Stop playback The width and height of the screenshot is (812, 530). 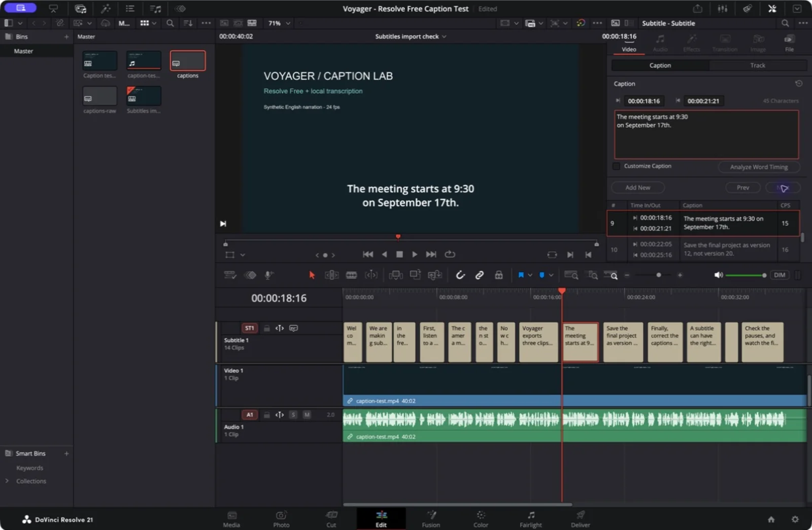coord(399,254)
